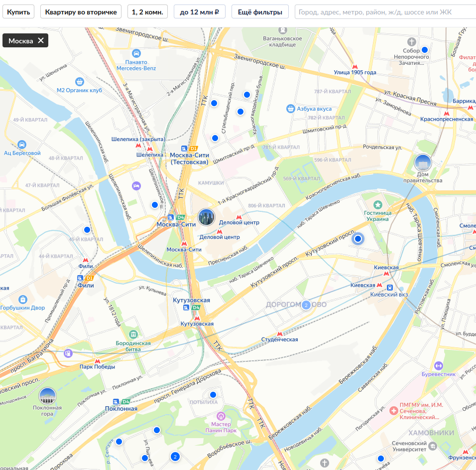Click the Москва-Сити (Тестовская) D1 station label

tap(189, 158)
